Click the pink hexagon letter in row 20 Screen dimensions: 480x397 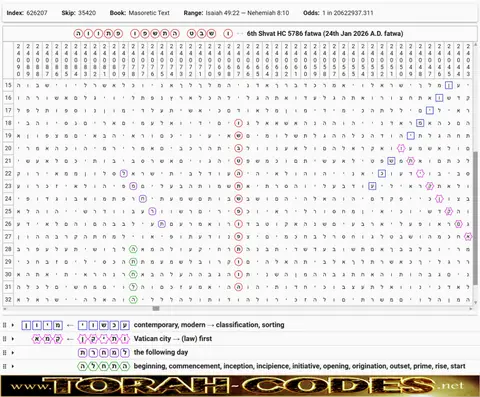tap(401, 148)
